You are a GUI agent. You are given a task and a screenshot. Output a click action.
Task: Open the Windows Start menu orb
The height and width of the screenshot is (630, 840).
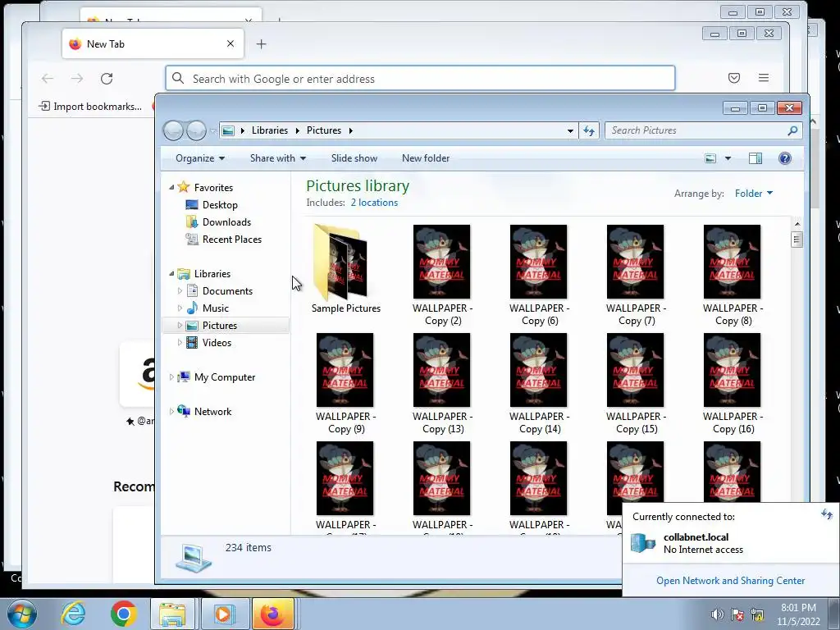pyautogui.click(x=21, y=614)
